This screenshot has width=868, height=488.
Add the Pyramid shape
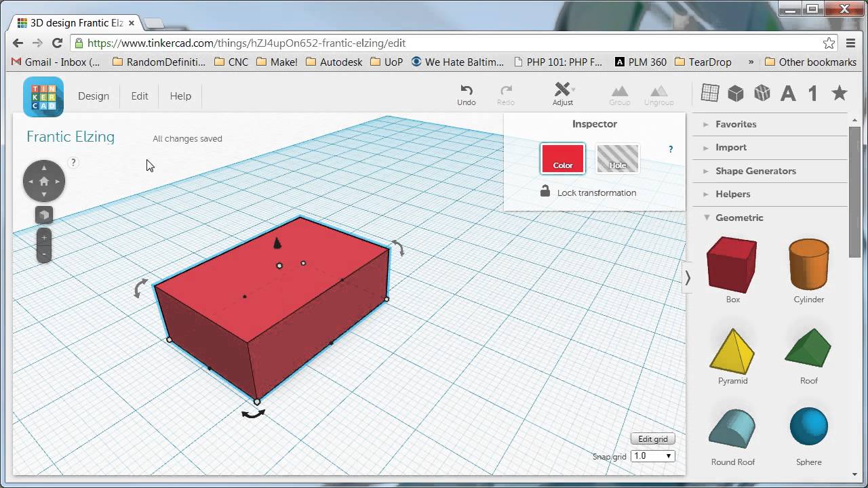tap(732, 351)
